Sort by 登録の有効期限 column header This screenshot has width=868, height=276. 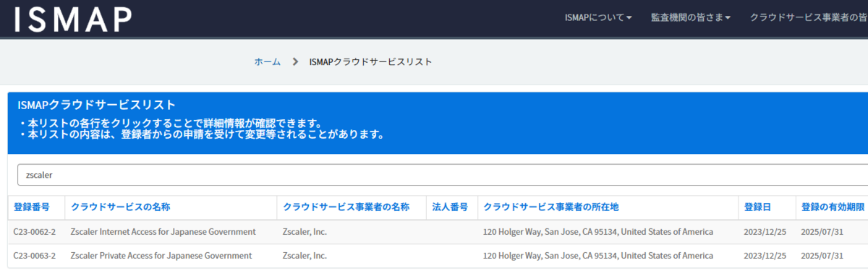(833, 207)
